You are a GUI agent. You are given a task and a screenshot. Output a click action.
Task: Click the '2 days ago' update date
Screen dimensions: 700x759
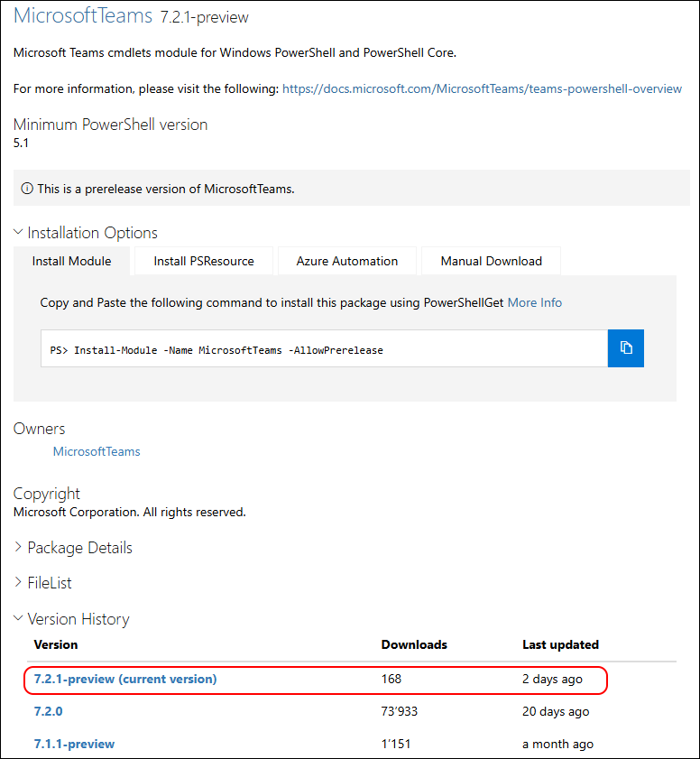coord(552,680)
